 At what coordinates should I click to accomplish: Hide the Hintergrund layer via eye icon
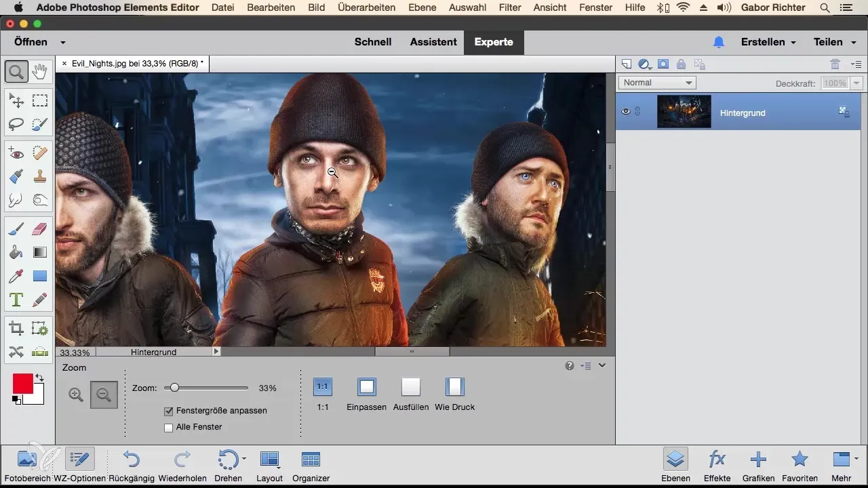point(626,112)
